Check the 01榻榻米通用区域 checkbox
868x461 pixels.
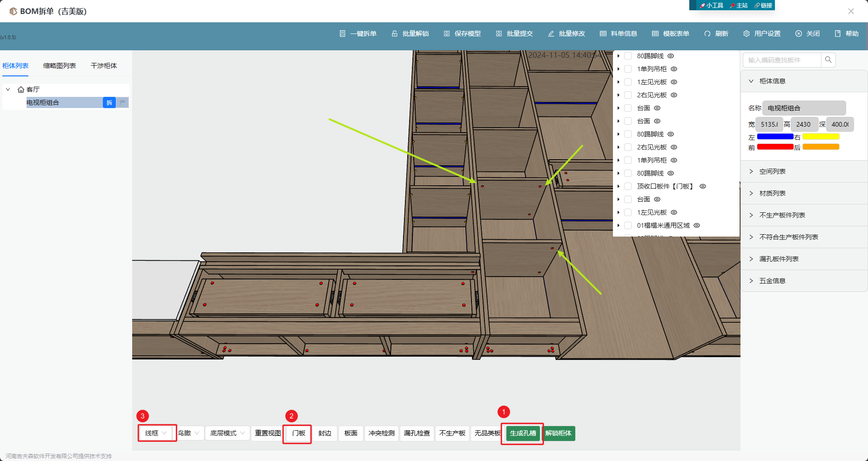pos(628,225)
